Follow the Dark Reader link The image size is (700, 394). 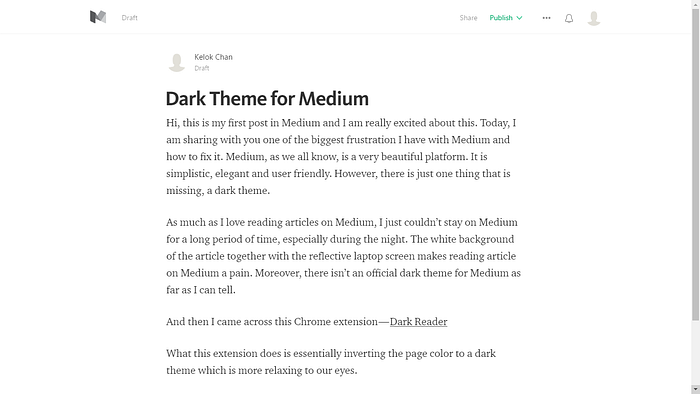(418, 322)
